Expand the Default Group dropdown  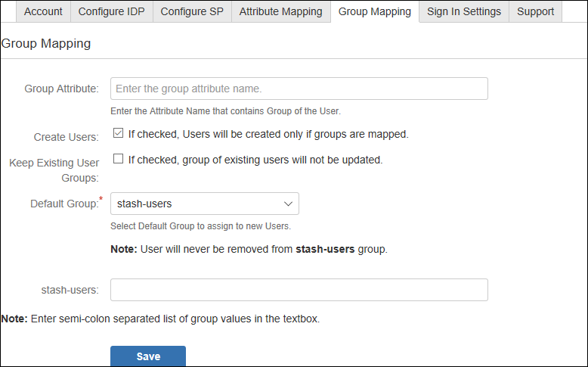click(204, 204)
